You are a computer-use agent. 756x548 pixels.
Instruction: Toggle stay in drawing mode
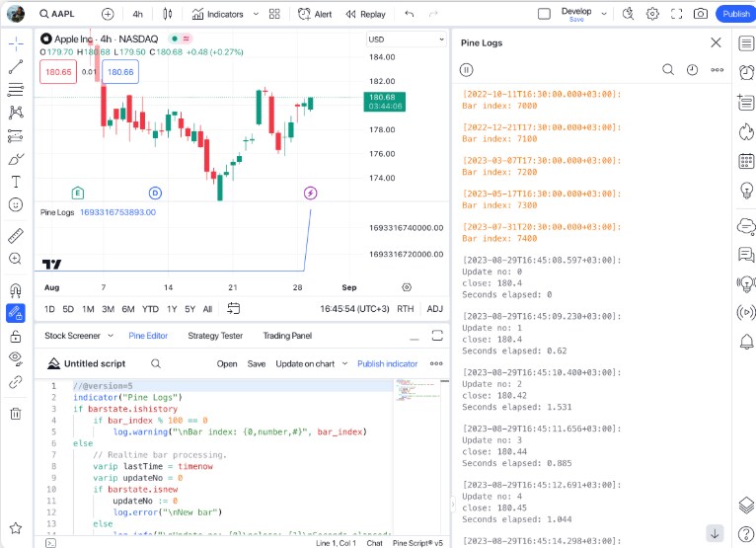[16, 313]
